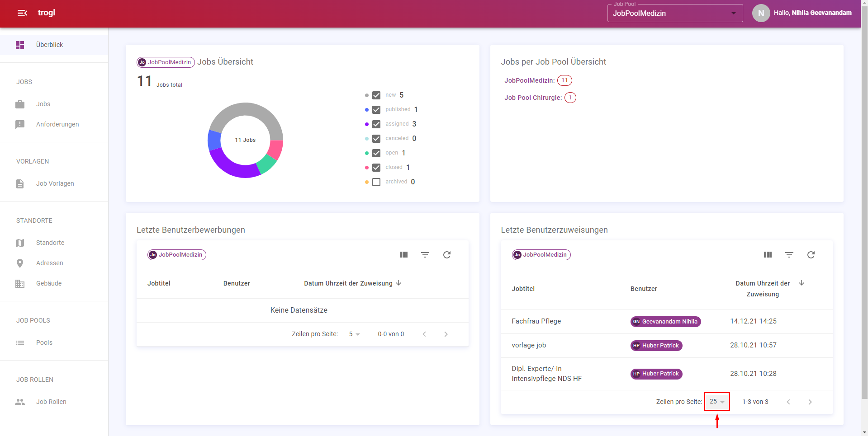
Task: Click the page vertical scrollbar
Action: click(x=864, y=203)
